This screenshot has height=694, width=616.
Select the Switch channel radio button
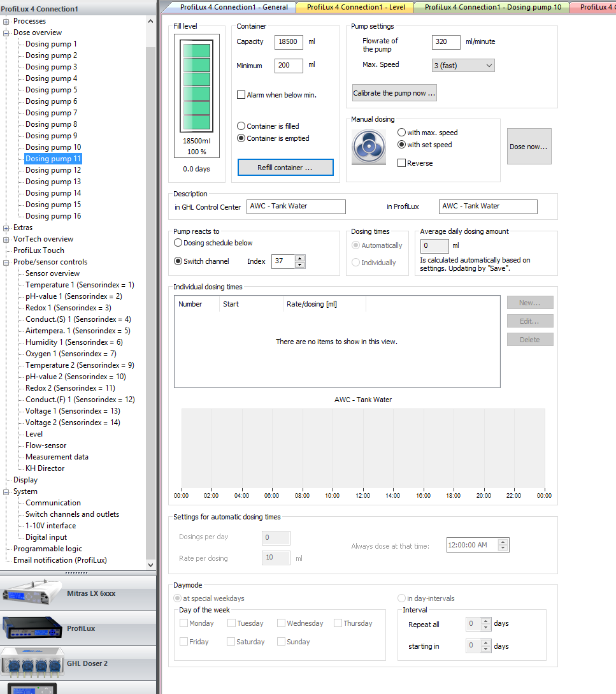point(178,261)
